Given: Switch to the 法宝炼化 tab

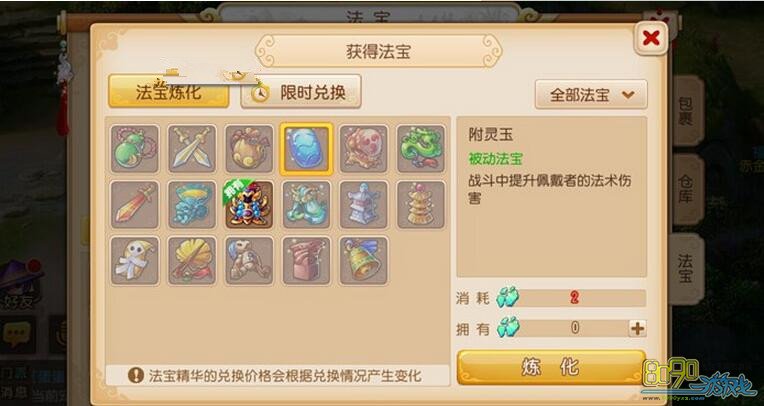Looking at the screenshot, I should point(169,91).
